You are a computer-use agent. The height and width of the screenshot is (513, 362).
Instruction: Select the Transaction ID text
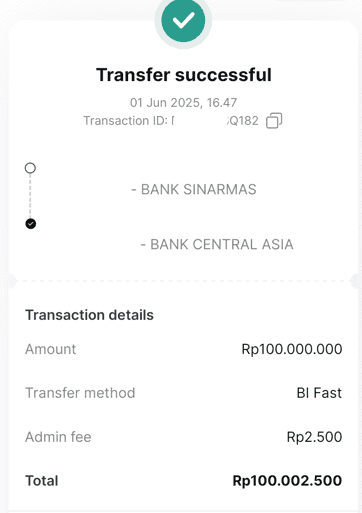tap(171, 121)
